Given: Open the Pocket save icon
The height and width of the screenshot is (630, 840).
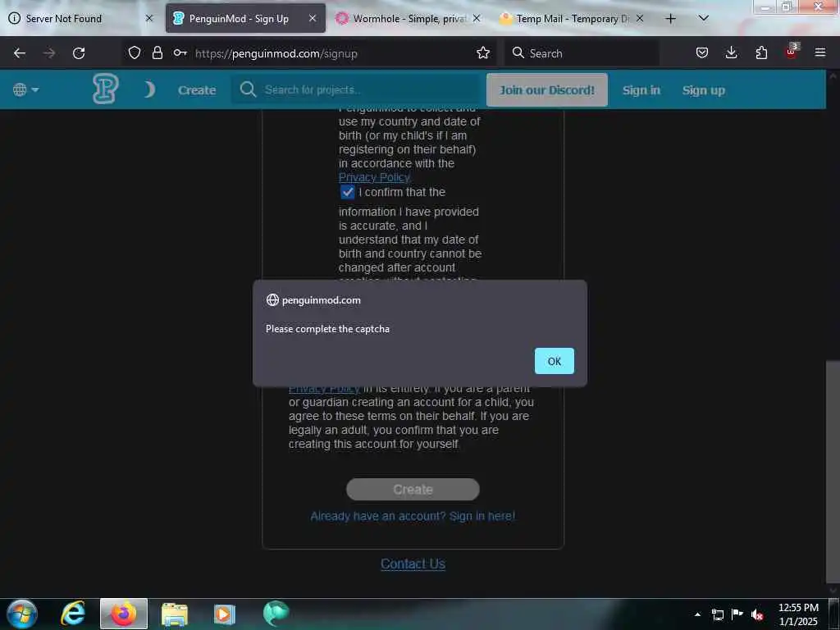Looking at the screenshot, I should pyautogui.click(x=702, y=52).
